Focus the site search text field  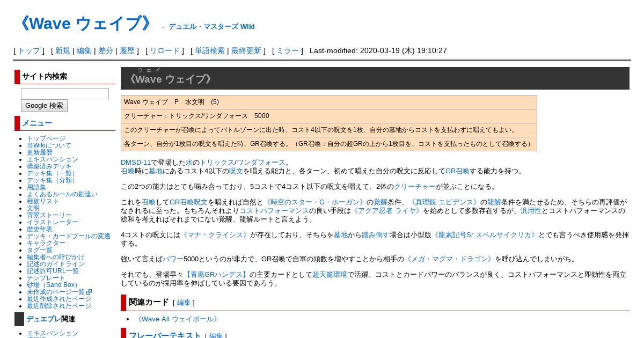[65, 93]
